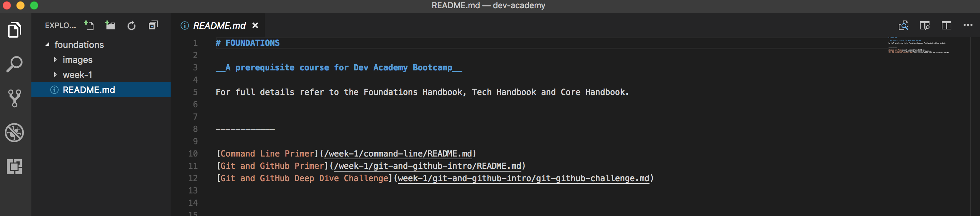This screenshot has height=216, width=980.
Task: Maximize the window with green button
Action: (x=34, y=5)
